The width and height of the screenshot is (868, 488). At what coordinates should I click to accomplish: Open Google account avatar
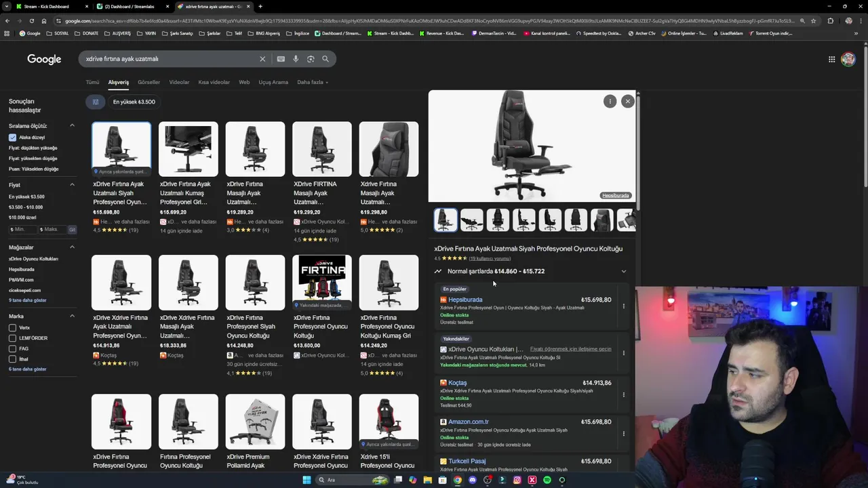[848, 59]
